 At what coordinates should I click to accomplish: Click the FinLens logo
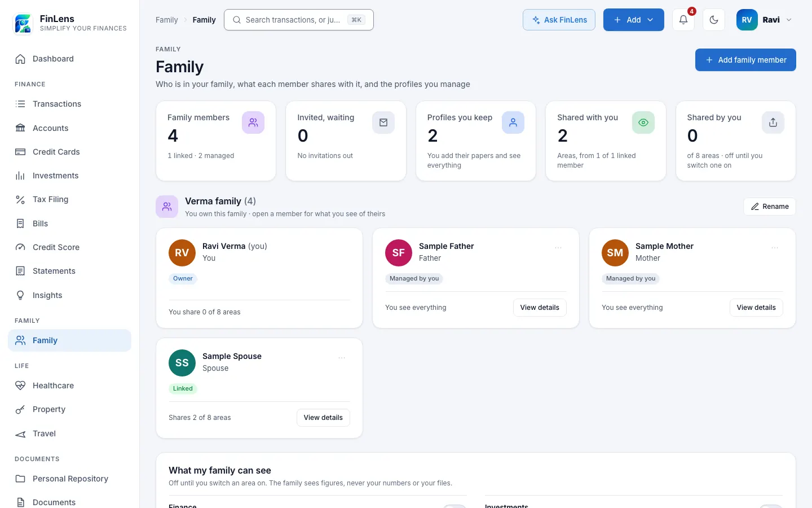point(23,24)
